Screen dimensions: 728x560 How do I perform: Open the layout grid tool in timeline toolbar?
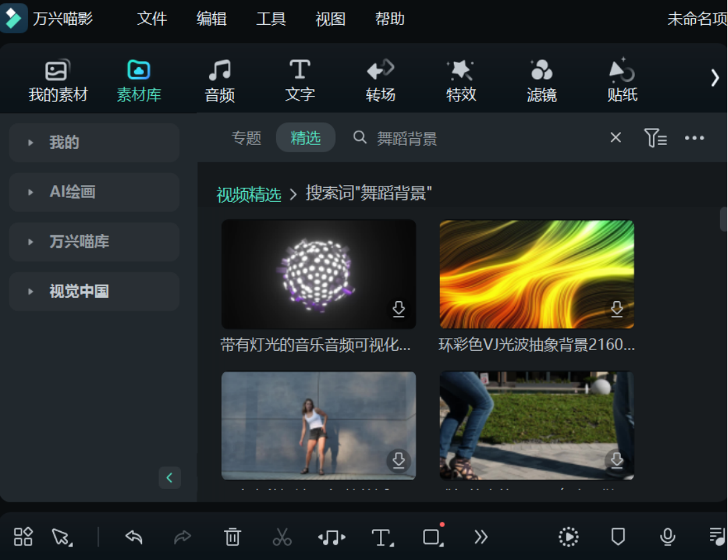pos(23,537)
